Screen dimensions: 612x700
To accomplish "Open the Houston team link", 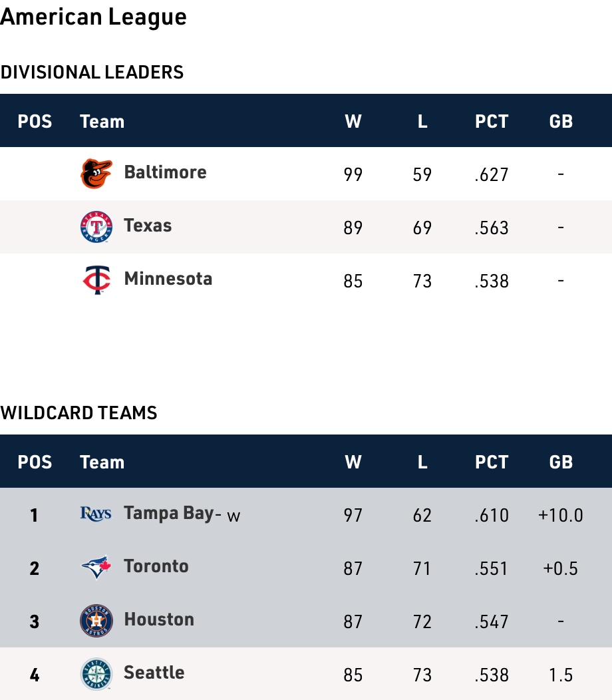I will [x=159, y=619].
